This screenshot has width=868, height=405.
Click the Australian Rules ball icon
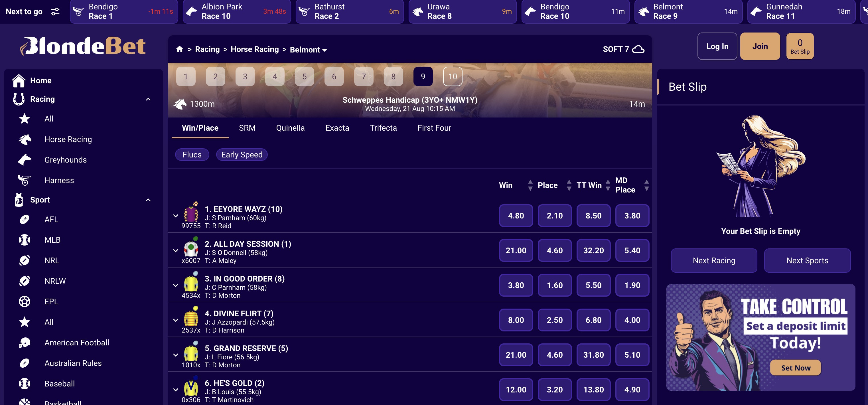tap(24, 363)
